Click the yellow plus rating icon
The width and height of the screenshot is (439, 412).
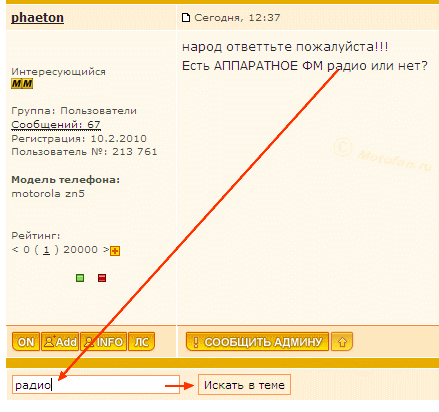pyautogui.click(x=115, y=251)
